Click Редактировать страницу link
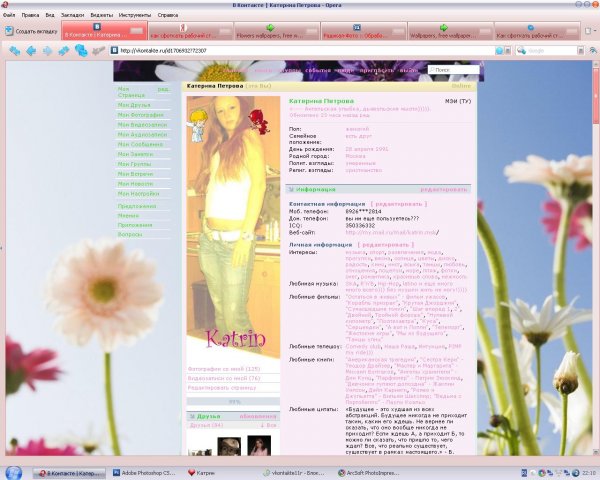This screenshot has width=600, height=480. coord(222,388)
